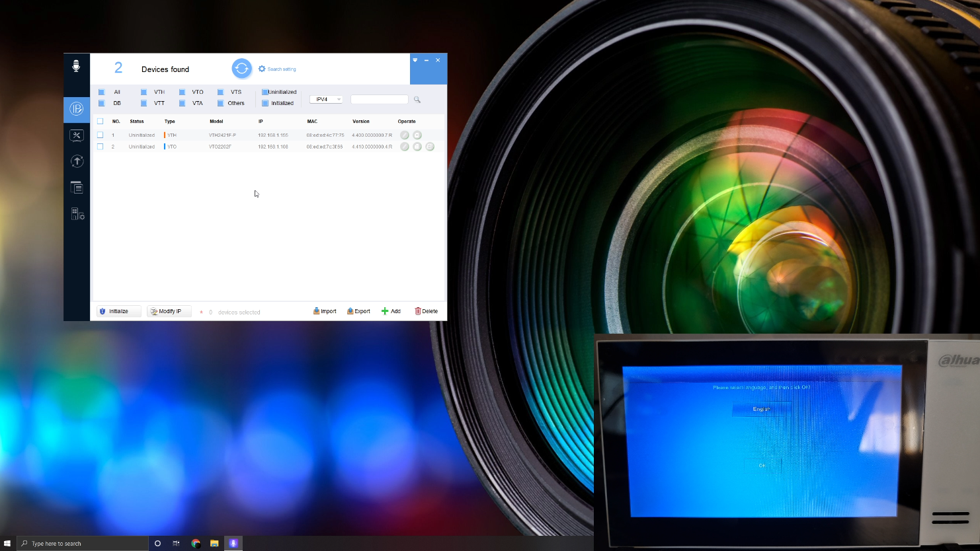Select the checkbox for device row 1
The width and height of the screenshot is (980, 551).
click(x=101, y=135)
